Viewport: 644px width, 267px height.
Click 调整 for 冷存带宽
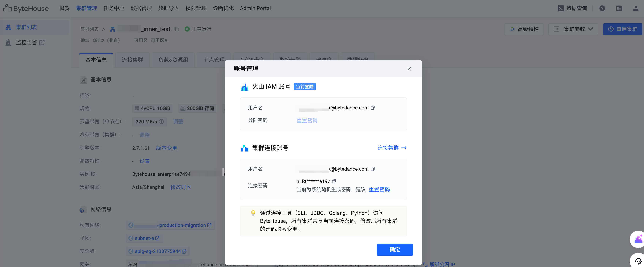144,135
